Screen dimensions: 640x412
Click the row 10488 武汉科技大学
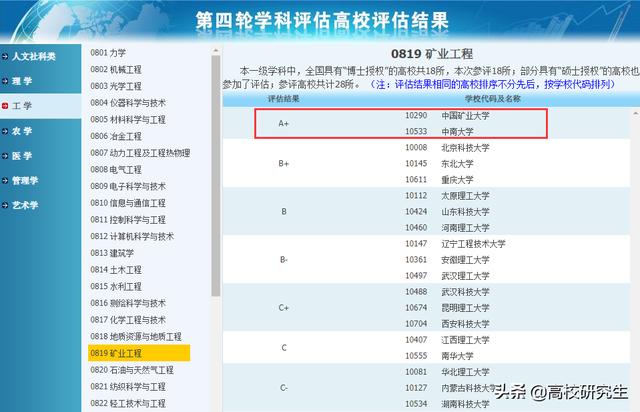pyautogui.click(x=447, y=292)
